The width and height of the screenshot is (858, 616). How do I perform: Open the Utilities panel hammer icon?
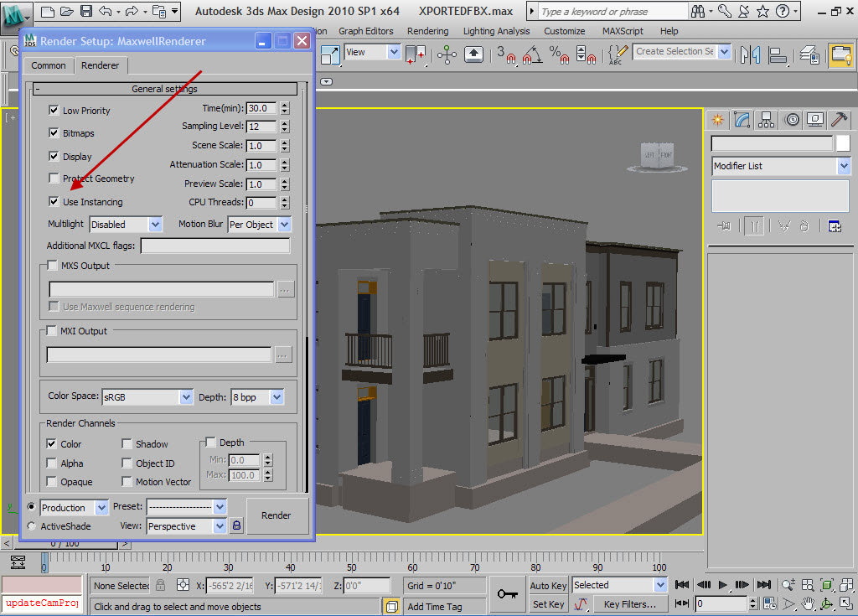coord(840,120)
